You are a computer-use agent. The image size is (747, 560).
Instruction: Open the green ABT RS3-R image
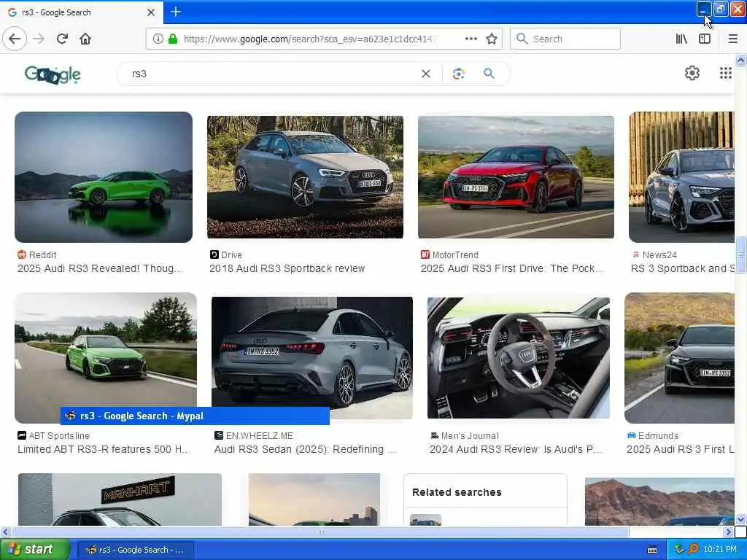click(x=105, y=357)
